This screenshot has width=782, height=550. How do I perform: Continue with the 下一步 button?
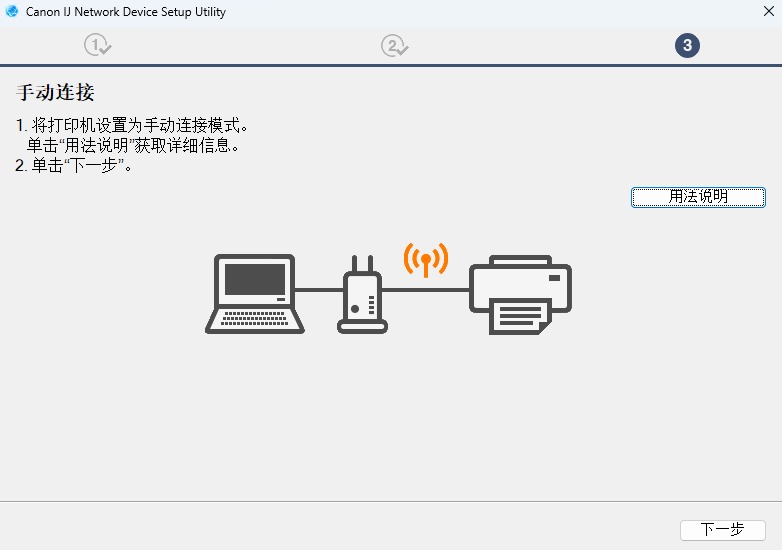point(723,530)
